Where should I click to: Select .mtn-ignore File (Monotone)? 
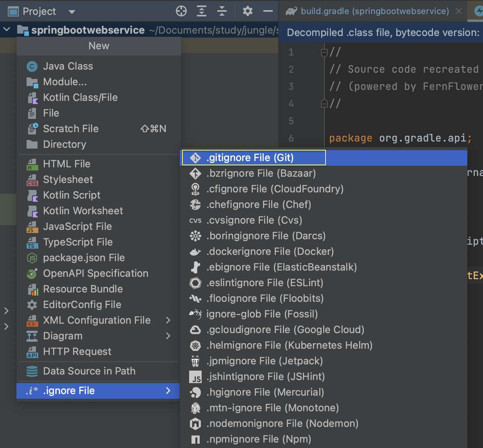click(x=324, y=408)
